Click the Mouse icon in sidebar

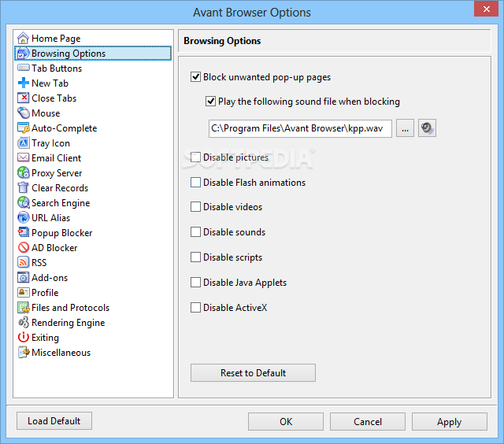click(23, 113)
